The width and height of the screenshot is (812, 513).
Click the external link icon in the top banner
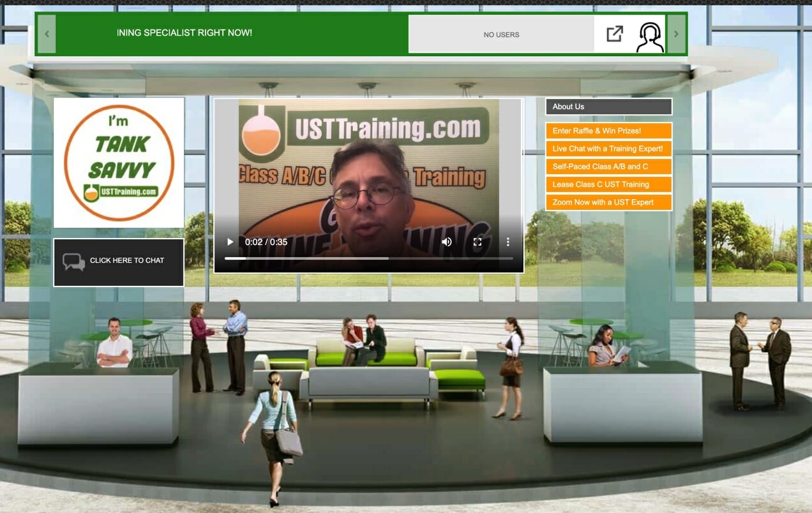tap(614, 34)
